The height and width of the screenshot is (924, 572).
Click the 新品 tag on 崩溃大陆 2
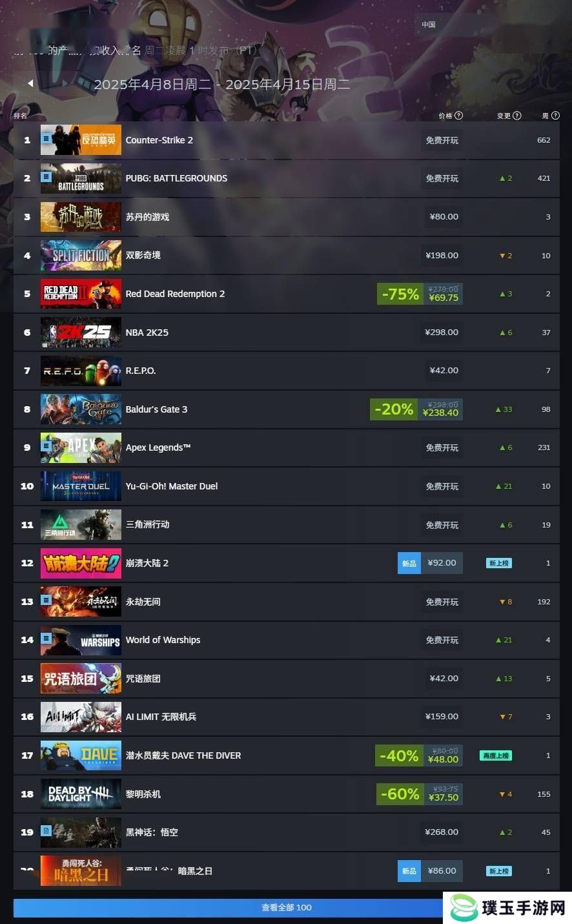click(409, 563)
